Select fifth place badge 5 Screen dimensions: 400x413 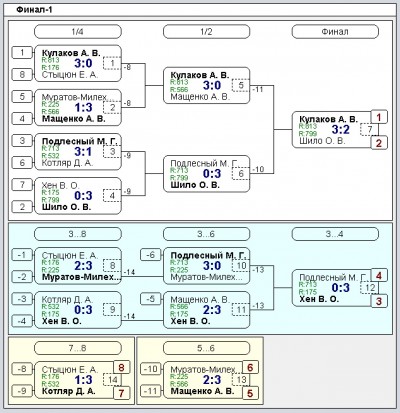(250, 393)
